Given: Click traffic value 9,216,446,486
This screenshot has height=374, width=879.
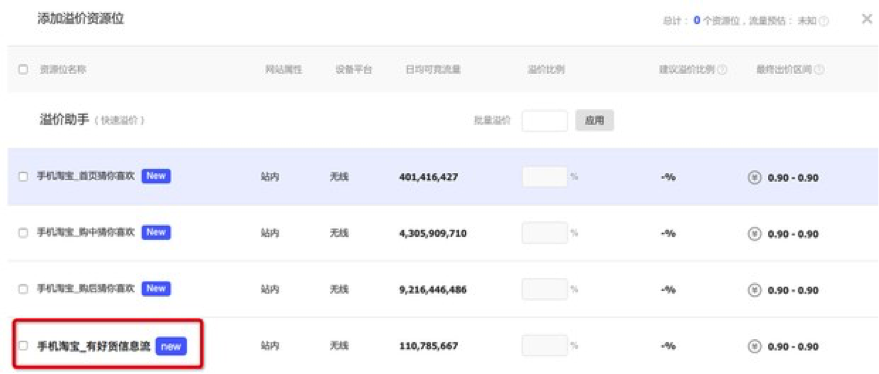Looking at the screenshot, I should point(433,290).
